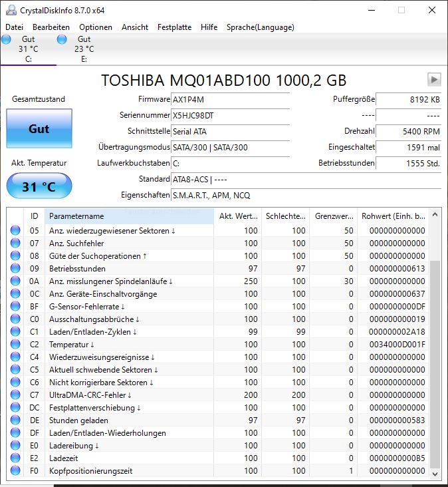Click status orb for C0 Ausschaltungsabbrüche row
Viewport: 448px width, 487px height.
tap(15, 319)
